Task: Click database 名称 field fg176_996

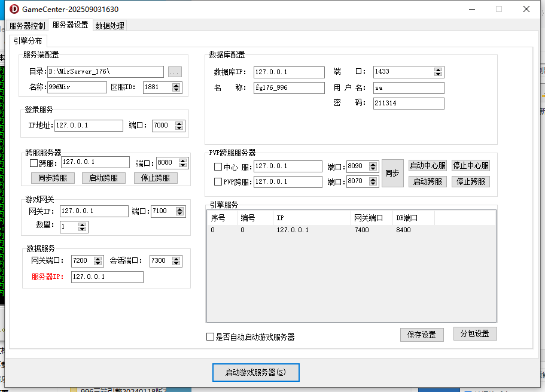Action: click(x=289, y=87)
